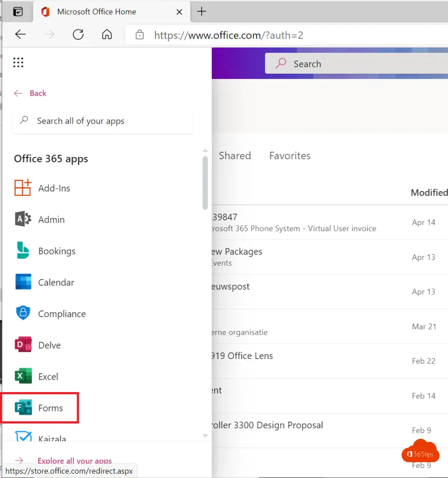Viewport: 448px width, 478px height.
Task: Open the tab actions menu icon
Action: 18,12
